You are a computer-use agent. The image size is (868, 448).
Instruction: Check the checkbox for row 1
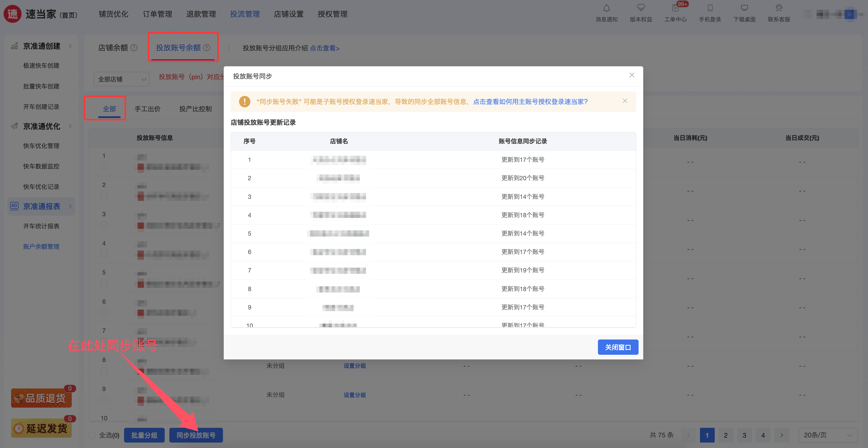[104, 167]
